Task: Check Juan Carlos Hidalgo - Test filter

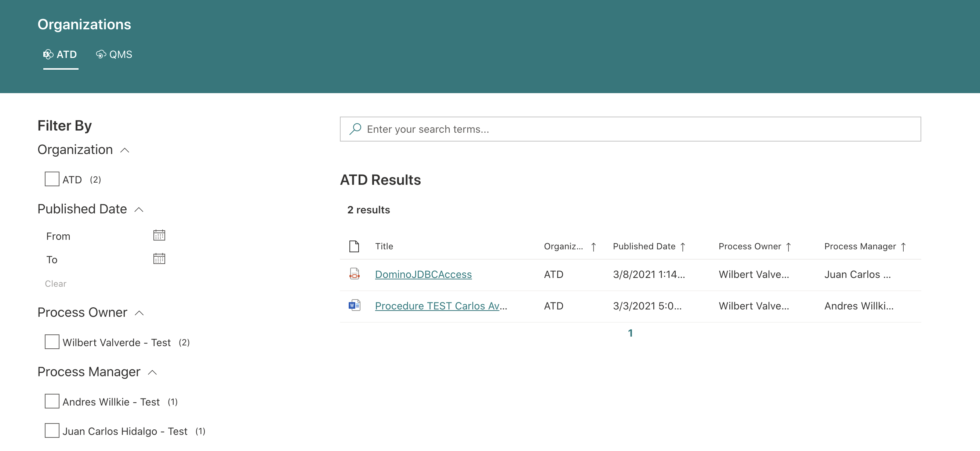Action: click(x=52, y=430)
